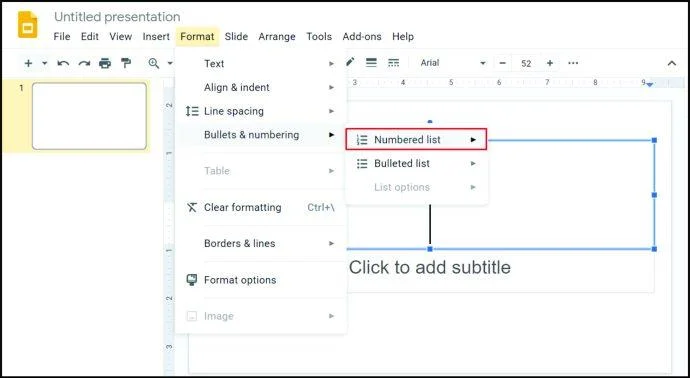Choose Numbered list from the submenu
The width and height of the screenshot is (690, 378).
(416, 139)
